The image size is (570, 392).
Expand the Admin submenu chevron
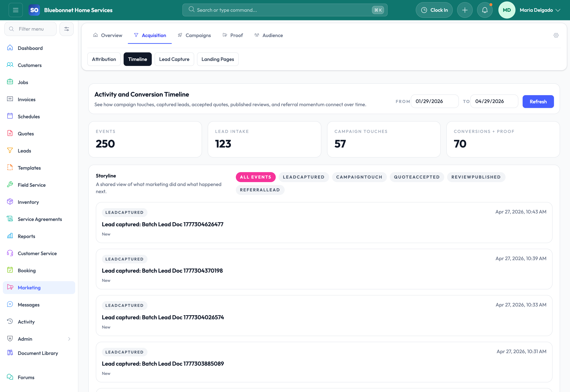click(69, 339)
